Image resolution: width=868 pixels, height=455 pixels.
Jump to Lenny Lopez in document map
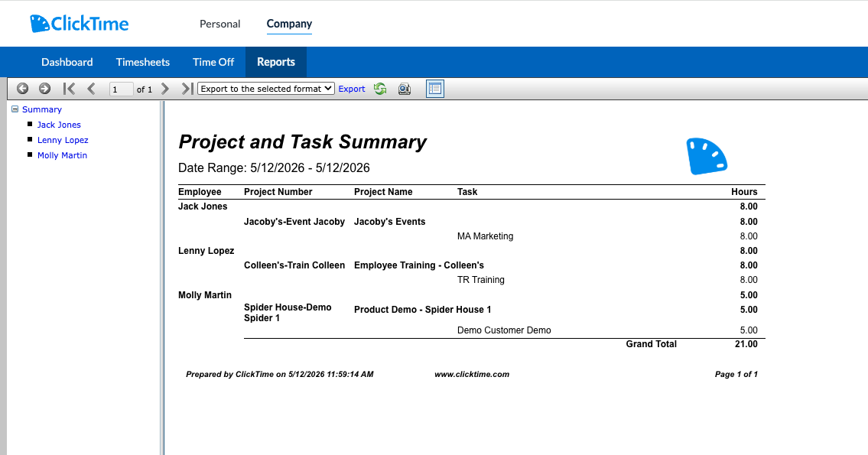point(63,140)
